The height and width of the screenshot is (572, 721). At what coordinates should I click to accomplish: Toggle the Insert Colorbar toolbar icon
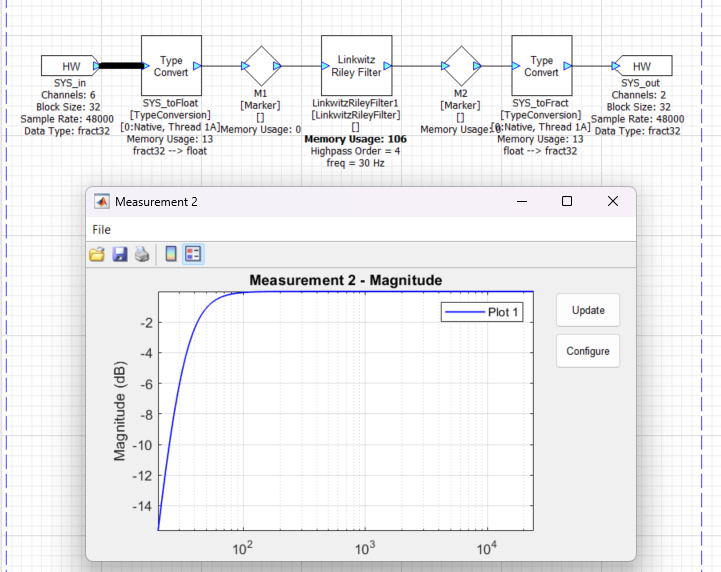coord(171,255)
